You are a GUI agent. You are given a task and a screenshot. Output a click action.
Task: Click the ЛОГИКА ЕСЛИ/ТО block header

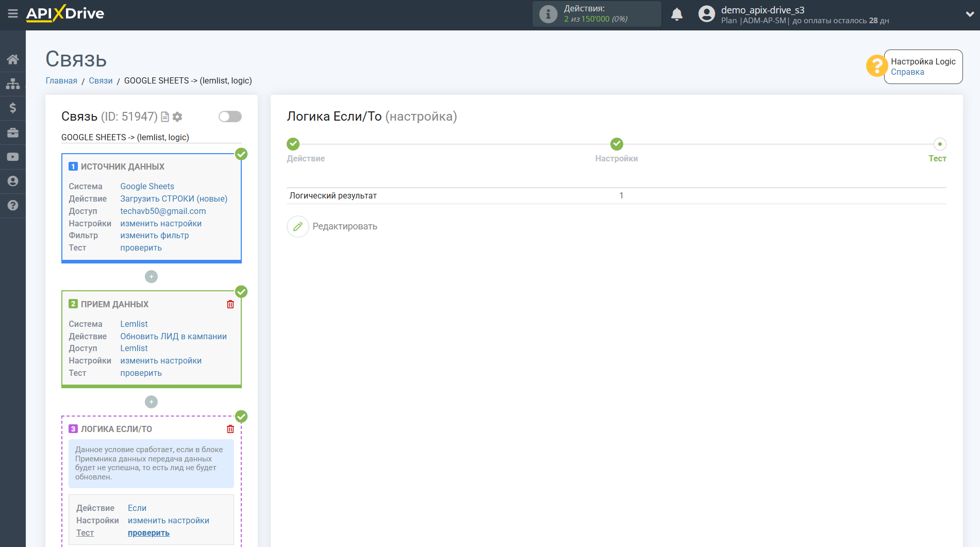point(116,429)
